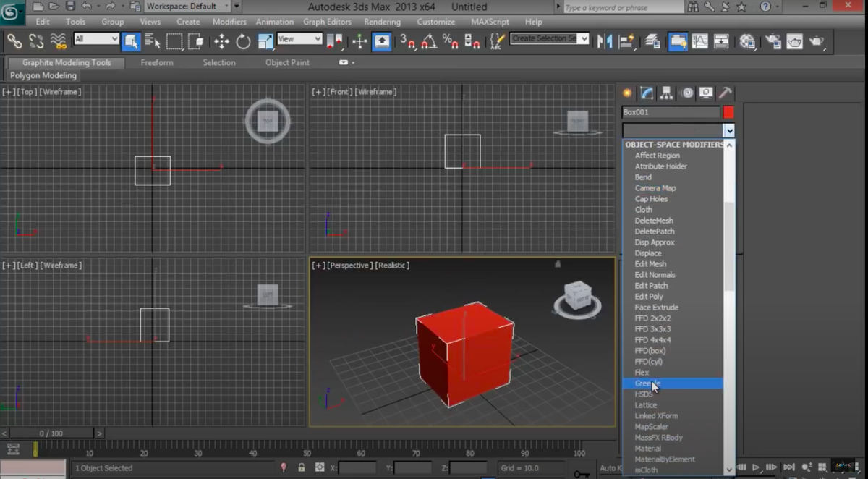Switch to the Freeform ribbon tab
This screenshot has height=479, width=868.
(x=157, y=62)
